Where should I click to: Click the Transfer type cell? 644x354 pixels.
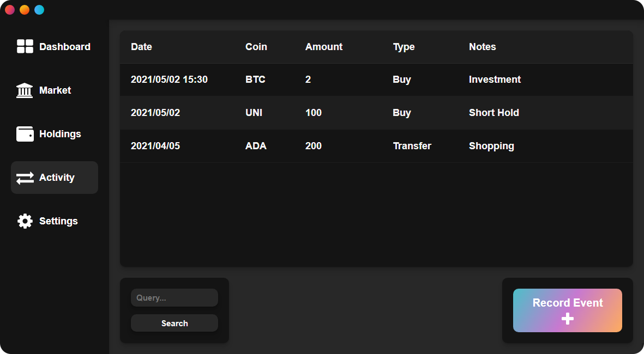pyautogui.click(x=412, y=146)
